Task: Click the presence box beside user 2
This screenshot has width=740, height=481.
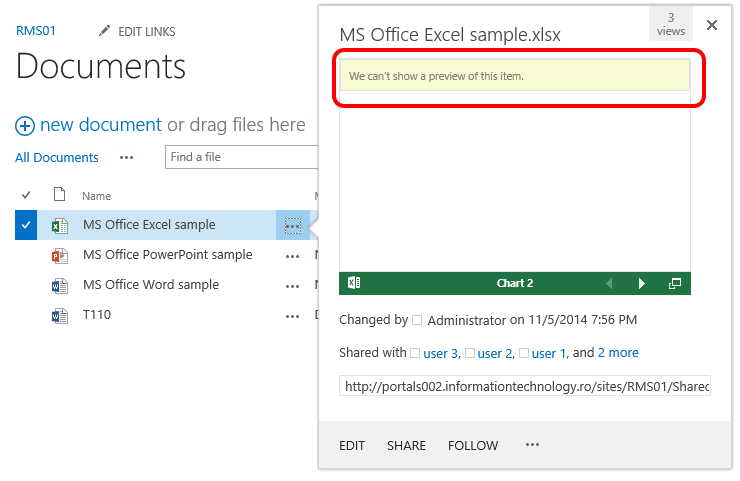Action: point(470,353)
